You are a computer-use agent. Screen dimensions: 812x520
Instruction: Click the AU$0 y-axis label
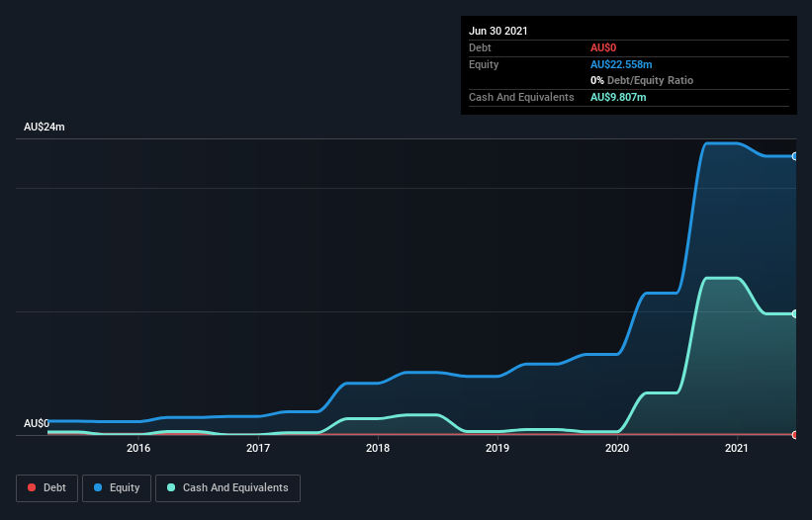click(37, 423)
